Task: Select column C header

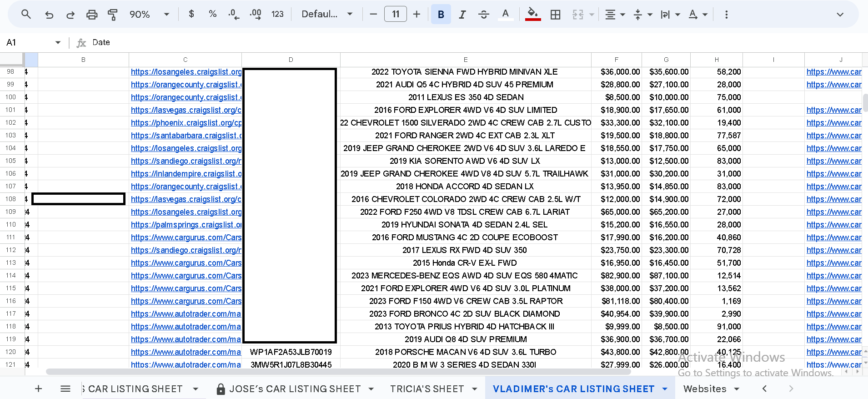Action: (x=185, y=60)
